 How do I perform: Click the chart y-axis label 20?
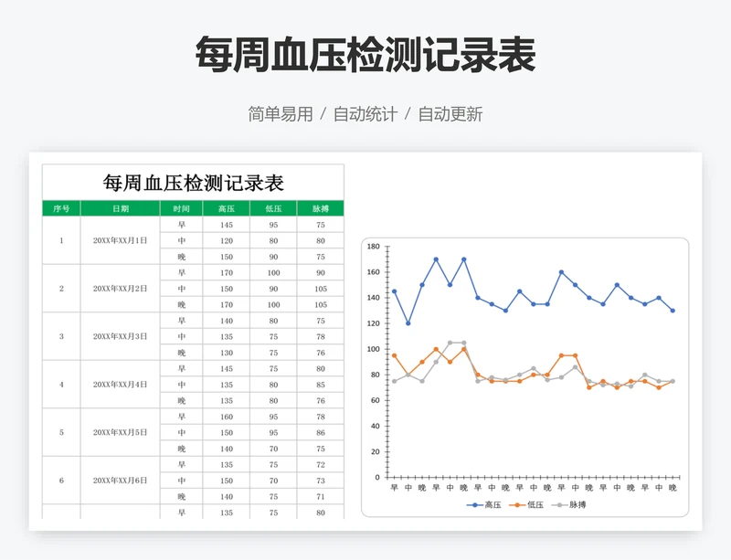click(x=376, y=451)
